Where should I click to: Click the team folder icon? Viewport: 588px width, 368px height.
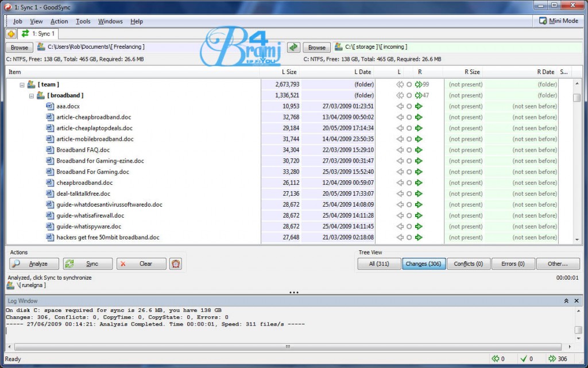32,84
